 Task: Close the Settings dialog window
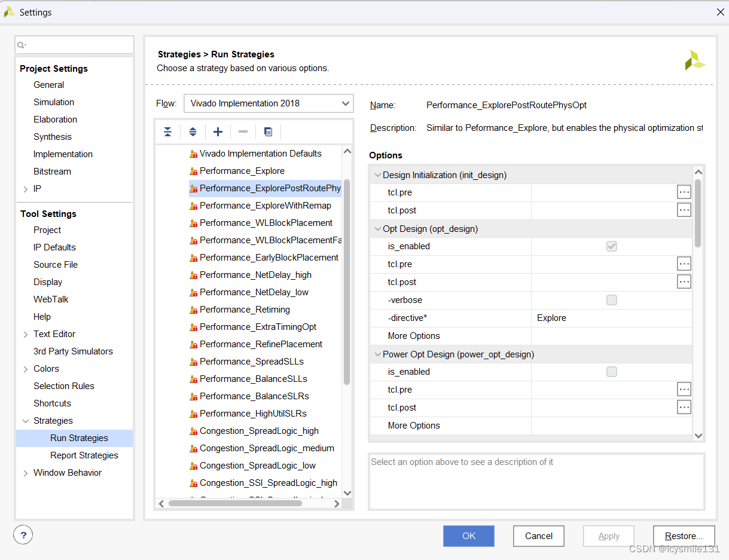click(x=720, y=12)
